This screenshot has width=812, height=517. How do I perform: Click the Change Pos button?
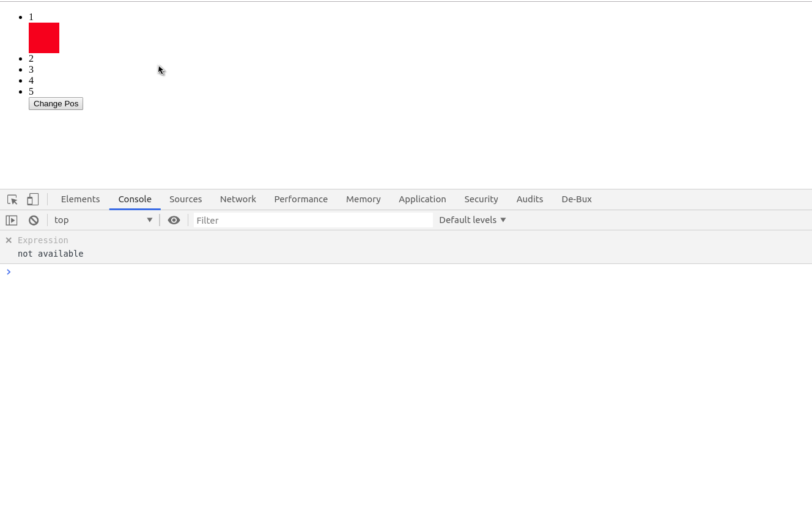point(56,104)
